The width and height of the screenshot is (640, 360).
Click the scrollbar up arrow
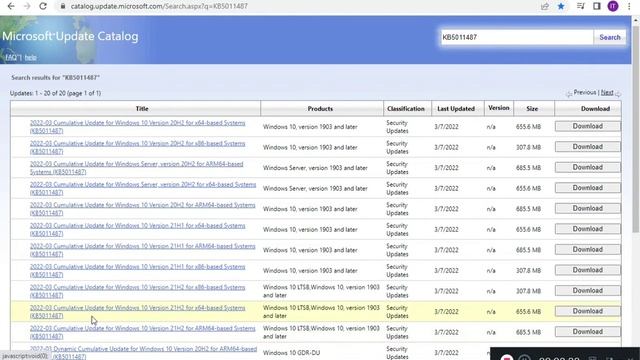coord(636,19)
